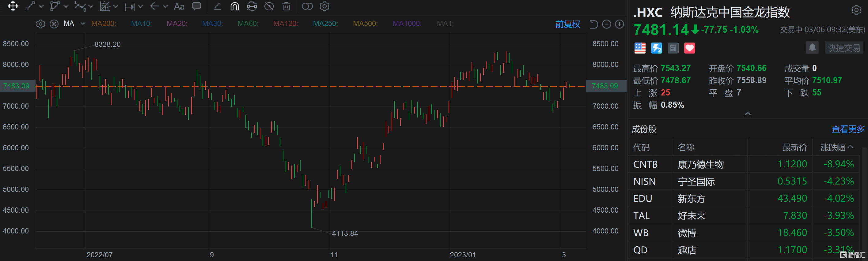Expand the range measure tool dropdown arrow

[x=141, y=6]
